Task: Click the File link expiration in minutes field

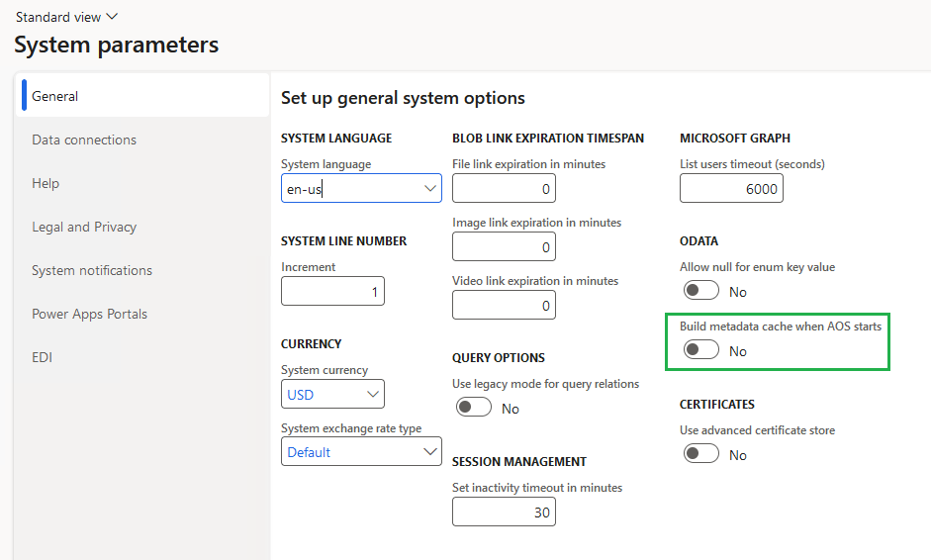Action: click(504, 188)
